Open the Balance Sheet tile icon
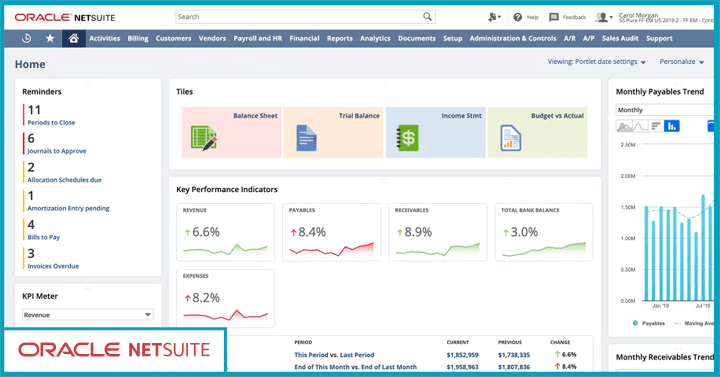This screenshot has height=377, width=720. [x=203, y=138]
